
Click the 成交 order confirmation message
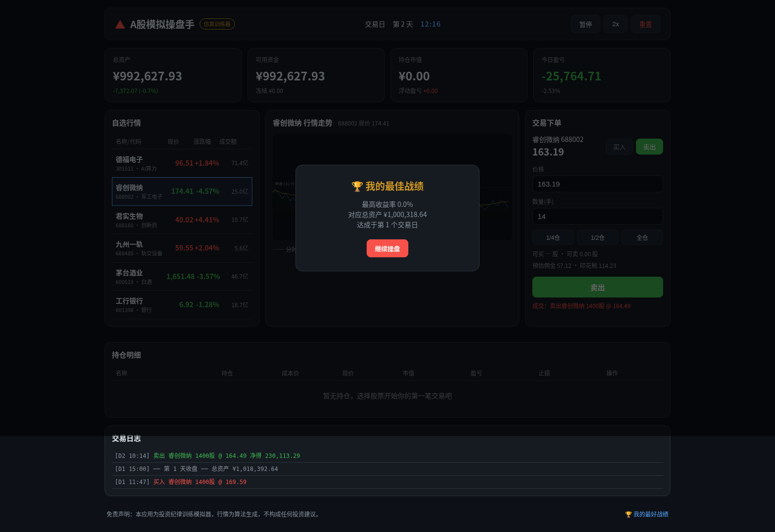[x=581, y=306]
